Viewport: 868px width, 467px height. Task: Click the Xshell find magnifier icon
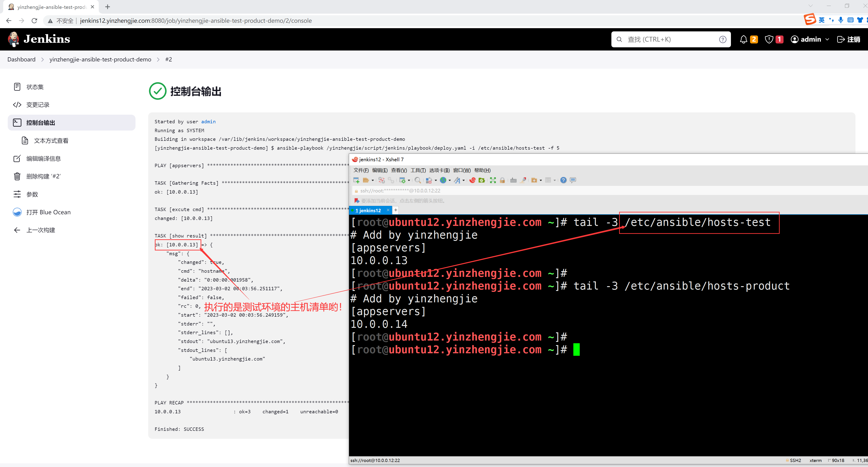click(417, 180)
